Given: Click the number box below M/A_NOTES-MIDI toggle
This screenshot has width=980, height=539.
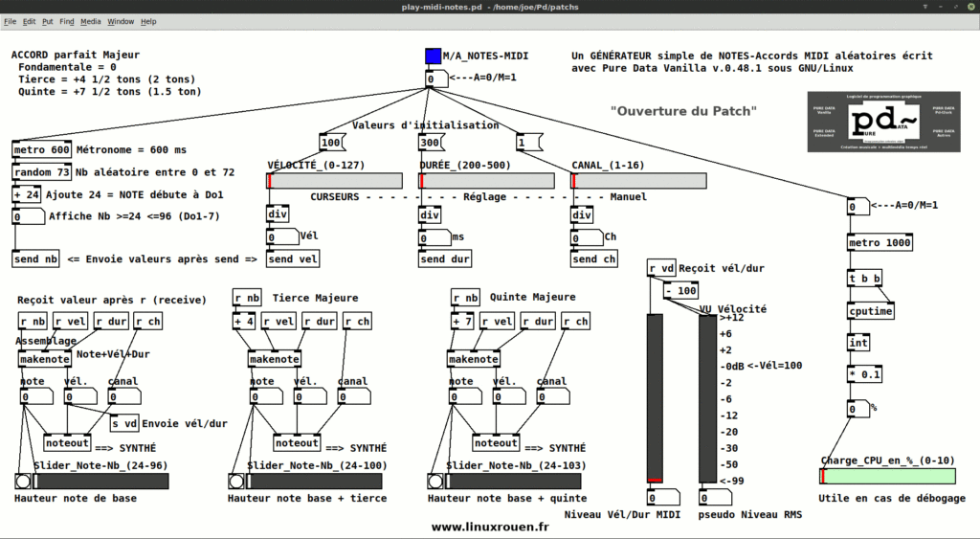Looking at the screenshot, I should (436, 79).
